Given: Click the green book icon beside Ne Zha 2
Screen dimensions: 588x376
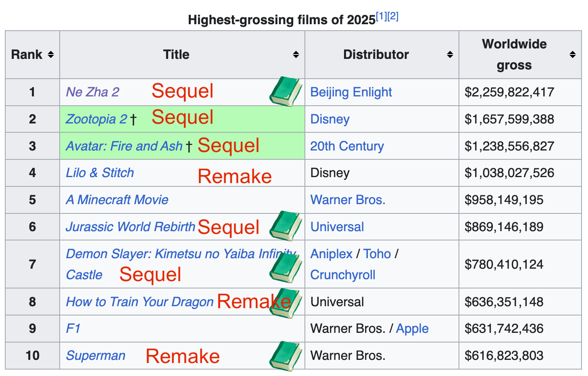Looking at the screenshot, I should pyautogui.click(x=286, y=92).
